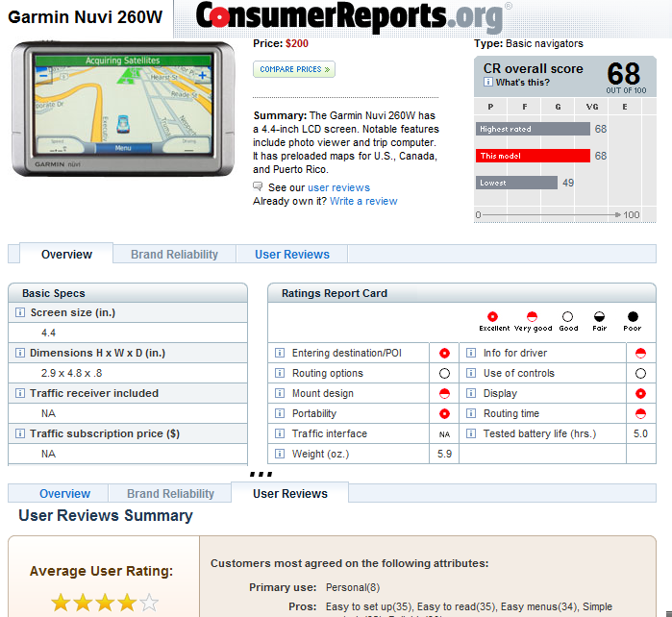The image size is (672, 617).
Task: Click the tested battery life value 5.0
Action: point(640,433)
